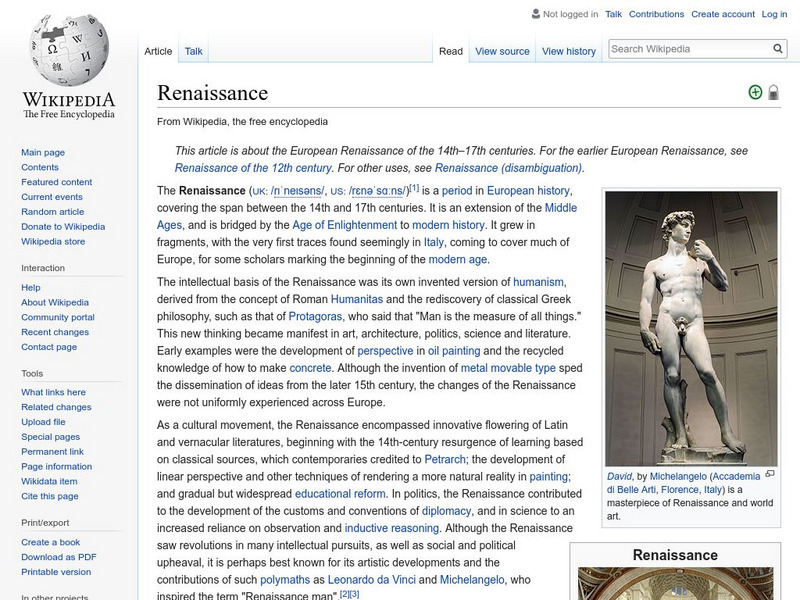Open the user Talk link at top
Screen dimensions: 800x600
click(613, 14)
